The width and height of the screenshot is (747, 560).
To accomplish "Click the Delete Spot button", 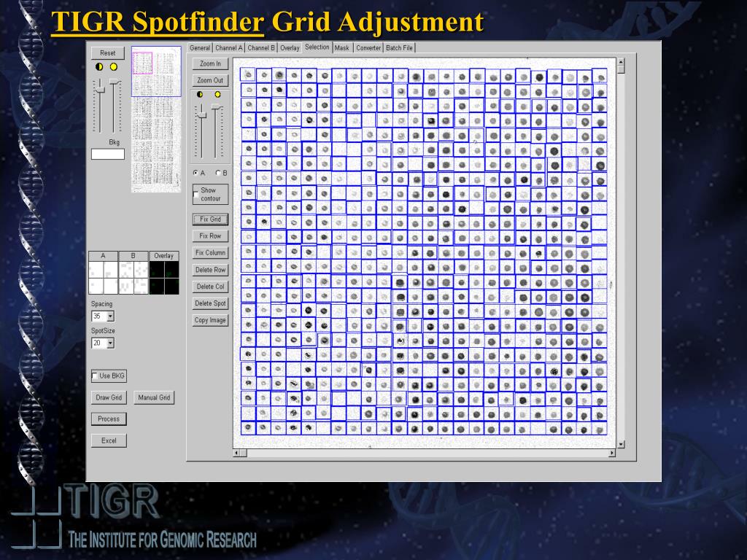I will click(x=211, y=303).
